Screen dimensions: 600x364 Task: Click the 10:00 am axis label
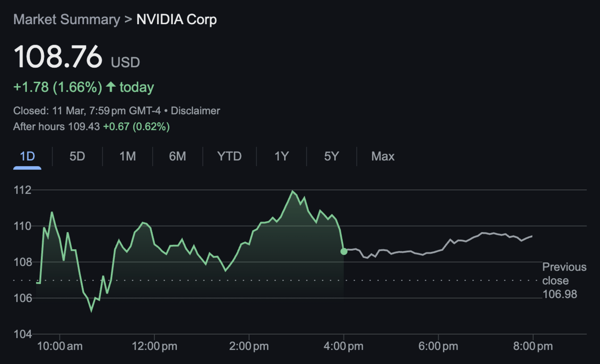[x=60, y=346]
